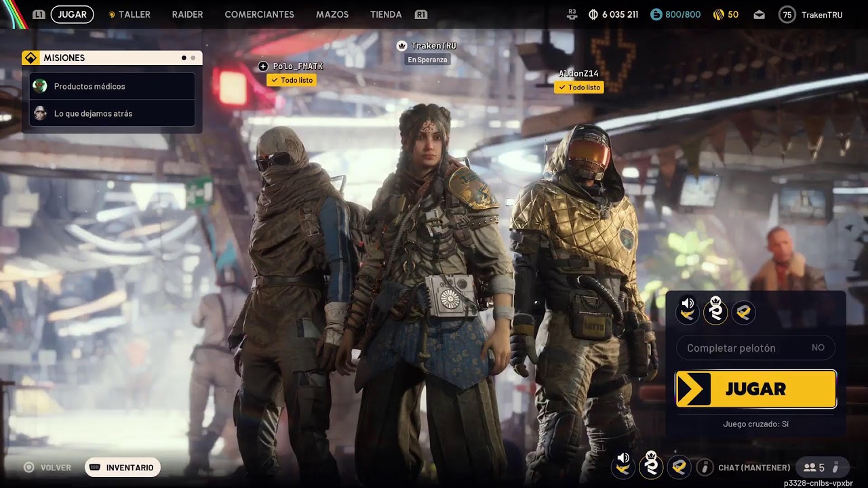
Task: Open the Comerciantes tab
Action: point(259,14)
